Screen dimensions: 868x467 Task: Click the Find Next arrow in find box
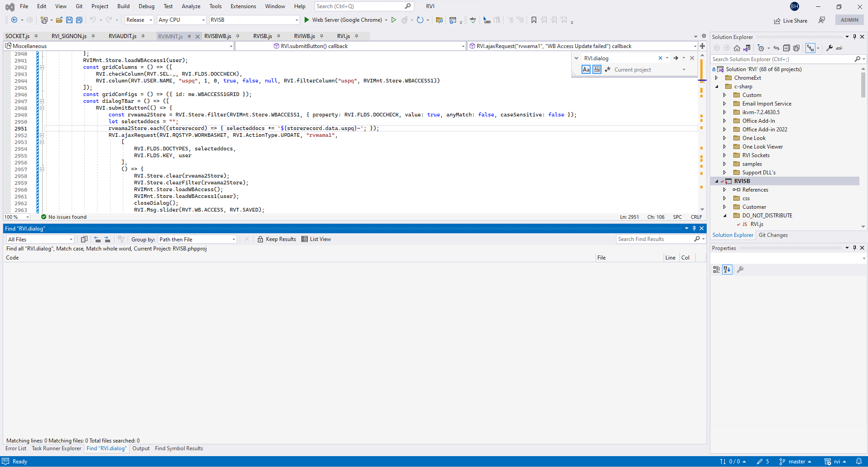pyautogui.click(x=675, y=58)
